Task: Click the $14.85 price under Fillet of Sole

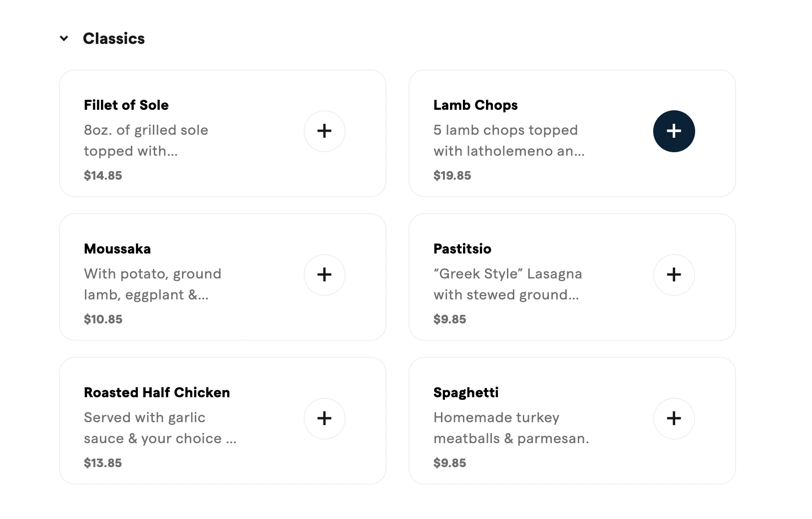Action: click(x=103, y=175)
